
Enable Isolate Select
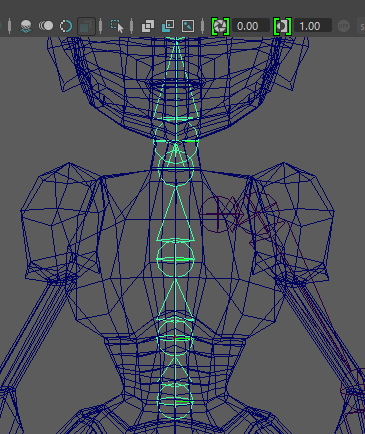point(117,26)
